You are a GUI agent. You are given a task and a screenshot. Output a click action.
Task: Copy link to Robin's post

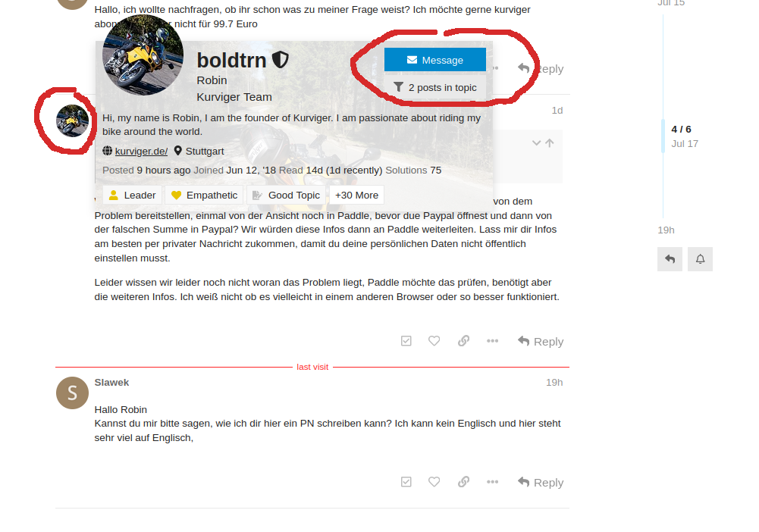point(463,341)
